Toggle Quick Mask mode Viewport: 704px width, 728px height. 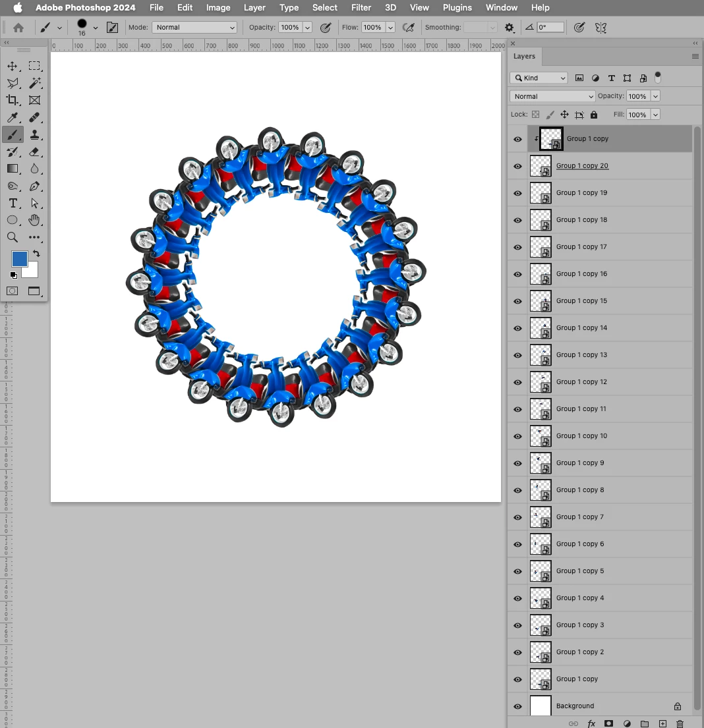coord(13,291)
